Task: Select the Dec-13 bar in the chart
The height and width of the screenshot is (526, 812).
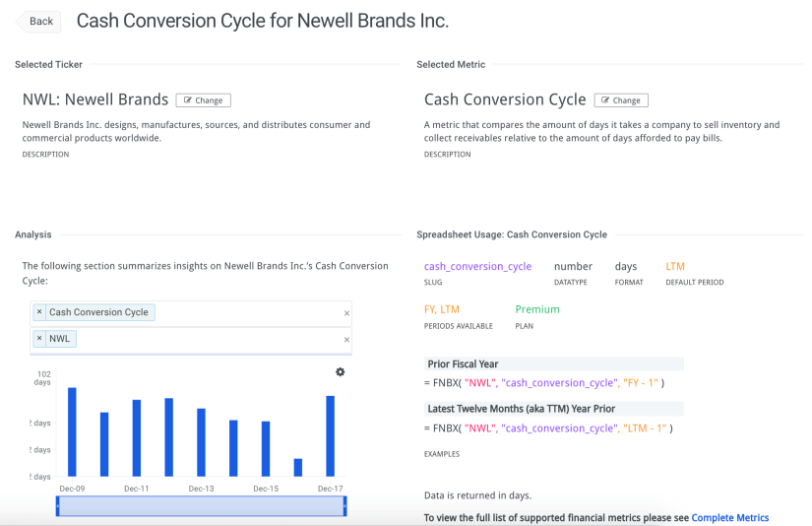Action: pyautogui.click(x=201, y=442)
